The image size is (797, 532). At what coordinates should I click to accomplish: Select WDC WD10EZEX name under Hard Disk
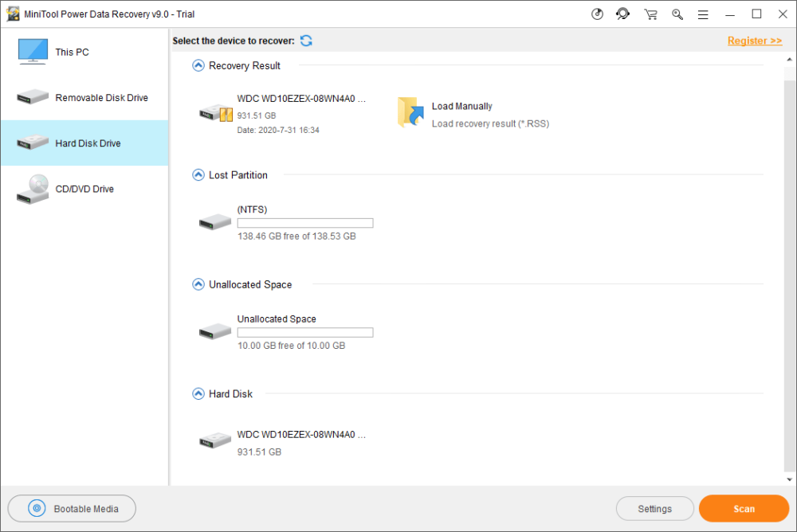301,435
